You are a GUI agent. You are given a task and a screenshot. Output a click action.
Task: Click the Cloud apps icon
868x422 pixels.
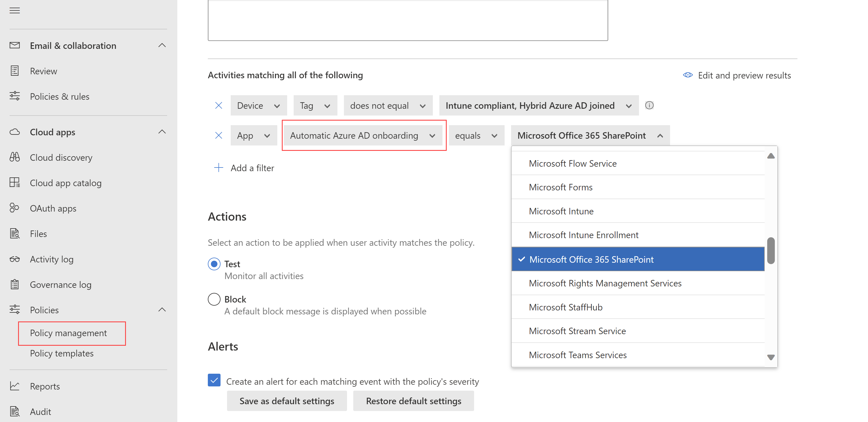click(x=15, y=132)
